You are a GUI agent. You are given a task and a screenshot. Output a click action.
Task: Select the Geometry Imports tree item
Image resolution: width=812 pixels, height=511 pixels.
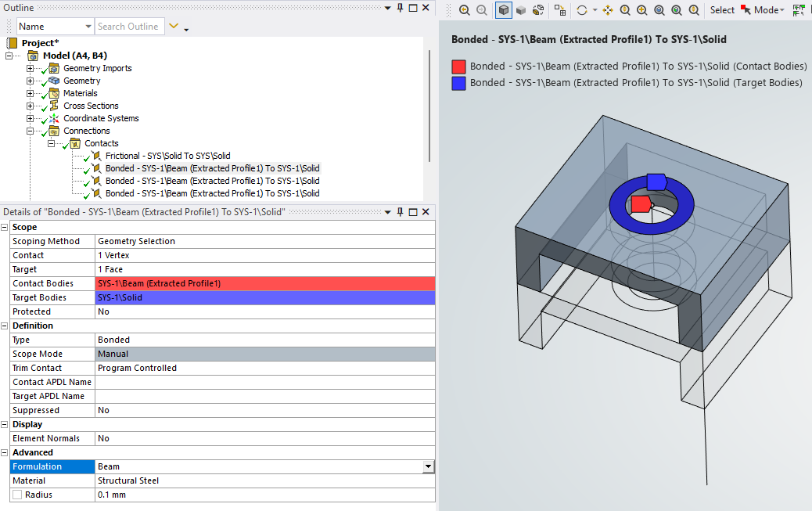pyautogui.click(x=97, y=68)
